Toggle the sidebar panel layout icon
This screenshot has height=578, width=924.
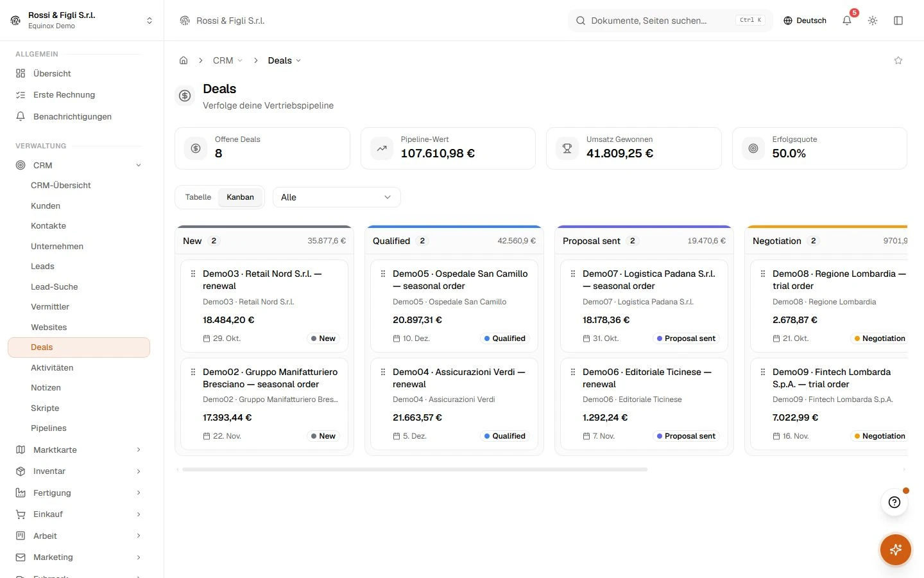click(898, 21)
